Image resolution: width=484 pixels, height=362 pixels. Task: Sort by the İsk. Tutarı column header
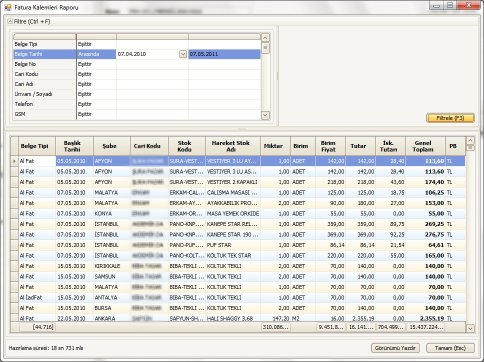tap(391, 146)
